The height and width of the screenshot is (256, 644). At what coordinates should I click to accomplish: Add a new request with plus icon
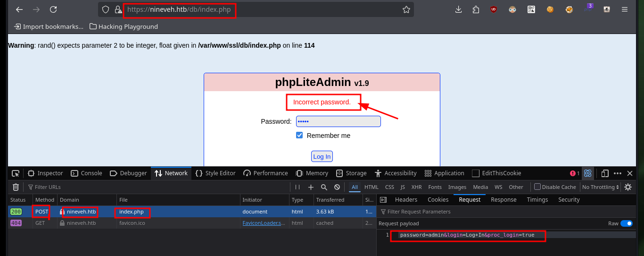click(311, 187)
